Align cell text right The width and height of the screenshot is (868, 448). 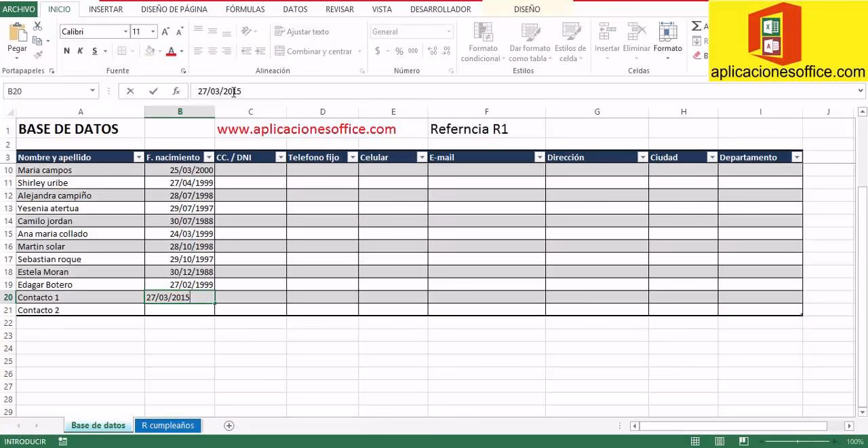(x=226, y=51)
